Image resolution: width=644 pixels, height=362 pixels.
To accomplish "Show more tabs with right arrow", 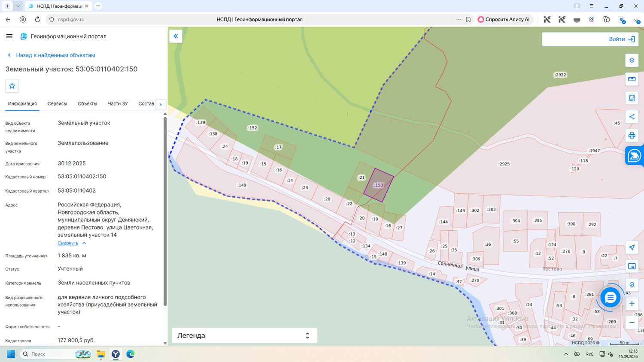I will tap(161, 104).
